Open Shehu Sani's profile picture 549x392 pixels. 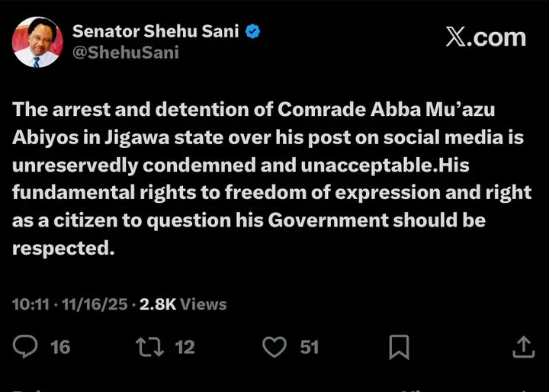[37, 42]
